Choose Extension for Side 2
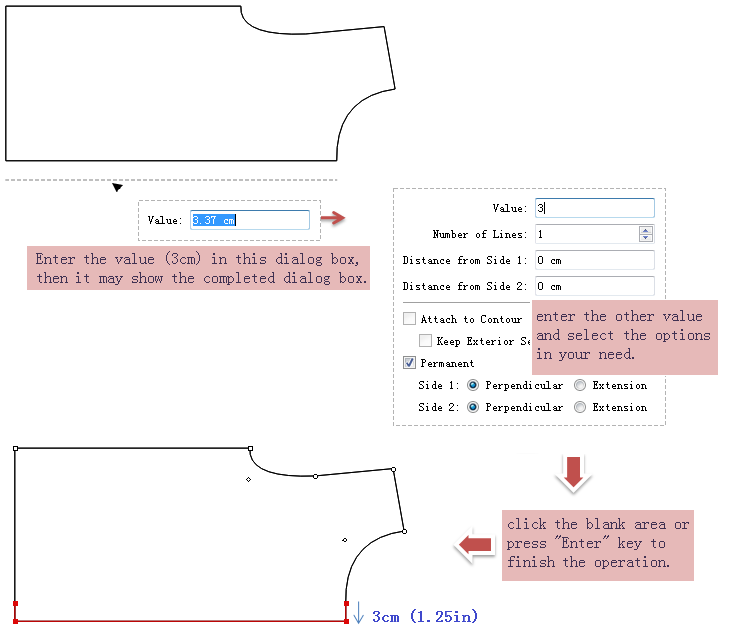 click(x=580, y=407)
